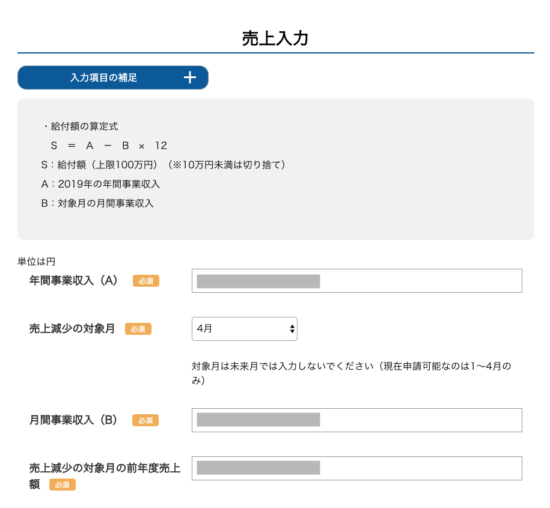Image resolution: width=550 pixels, height=508 pixels.
Task: Expand the 入力項目の補足 panel
Action: (113, 78)
